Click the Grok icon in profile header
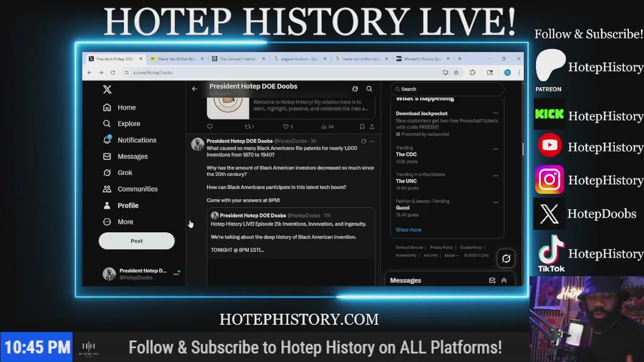644x362 pixels. tap(355, 89)
